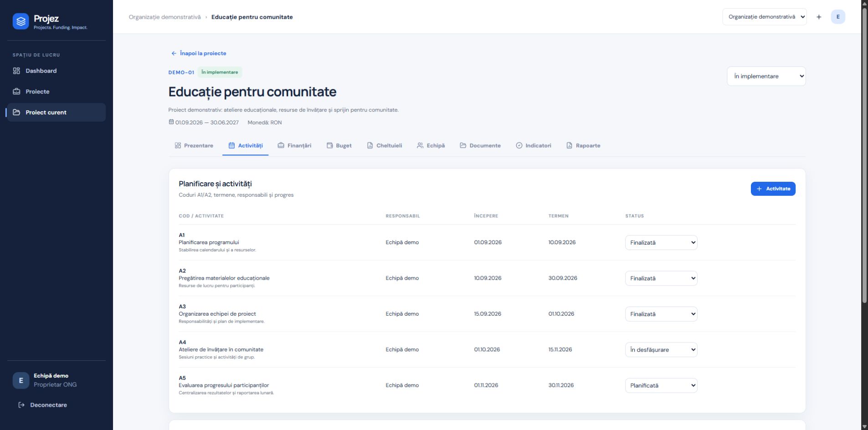Open Dashboard in the sidebar
This screenshot has width=868, height=430.
pyautogui.click(x=56, y=71)
